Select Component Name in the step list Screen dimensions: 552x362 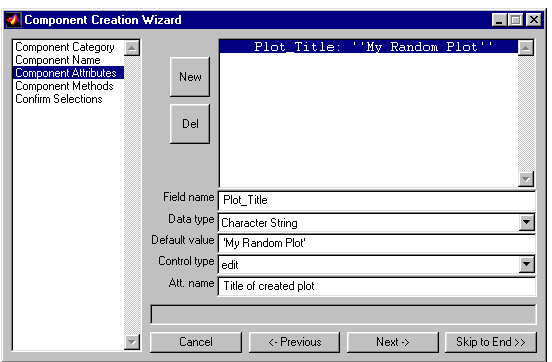[x=69, y=60]
